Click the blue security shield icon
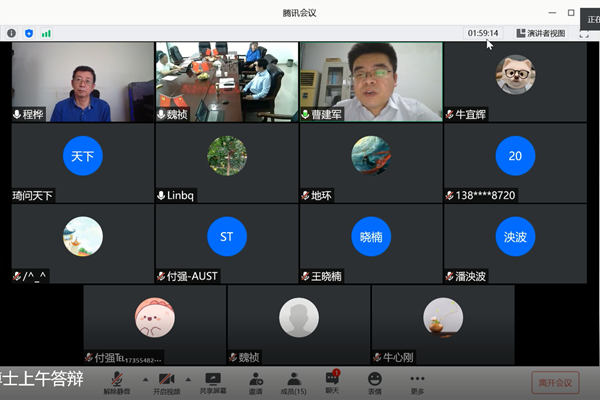The height and width of the screenshot is (400, 600). (x=28, y=33)
